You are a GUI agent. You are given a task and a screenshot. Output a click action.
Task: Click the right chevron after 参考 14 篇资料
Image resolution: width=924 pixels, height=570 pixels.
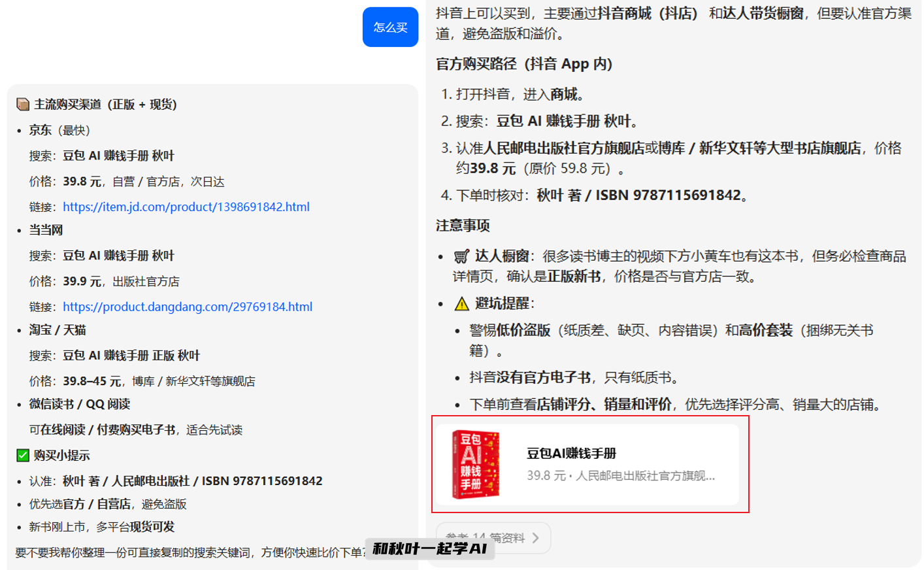537,538
